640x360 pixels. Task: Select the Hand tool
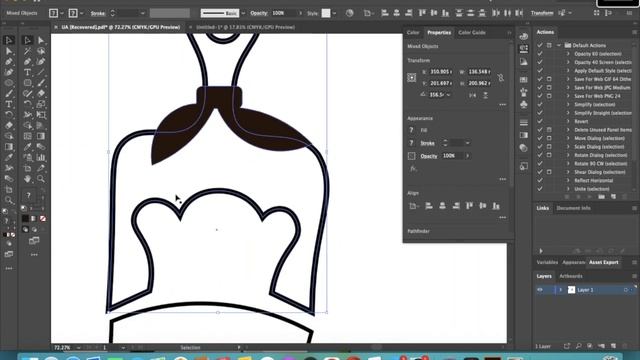pos(27,178)
